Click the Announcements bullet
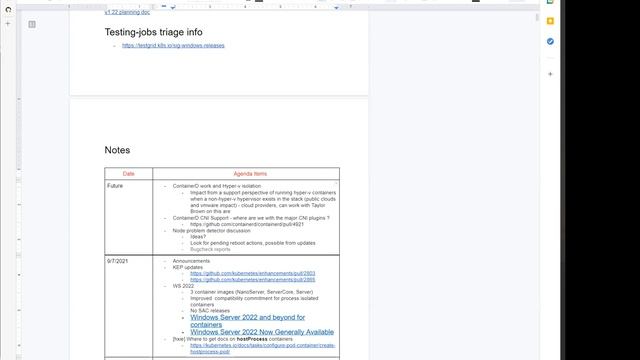 point(191,261)
